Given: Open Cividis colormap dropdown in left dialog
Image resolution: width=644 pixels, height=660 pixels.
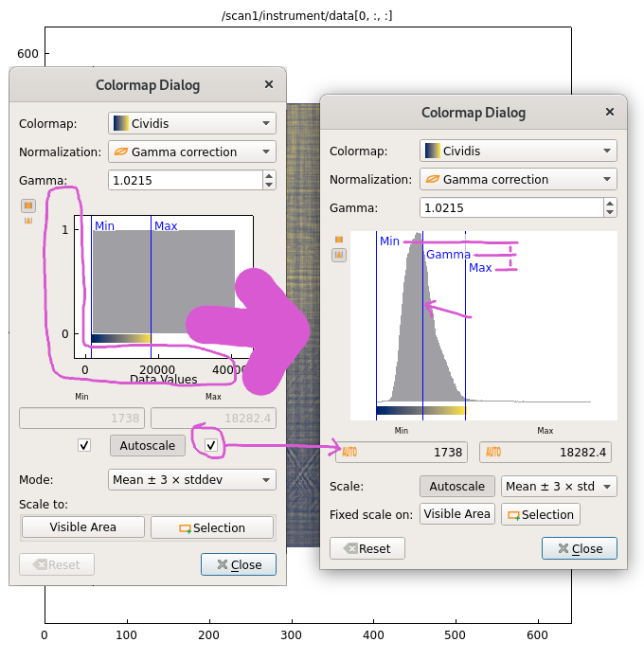Looking at the screenshot, I should click(192, 123).
